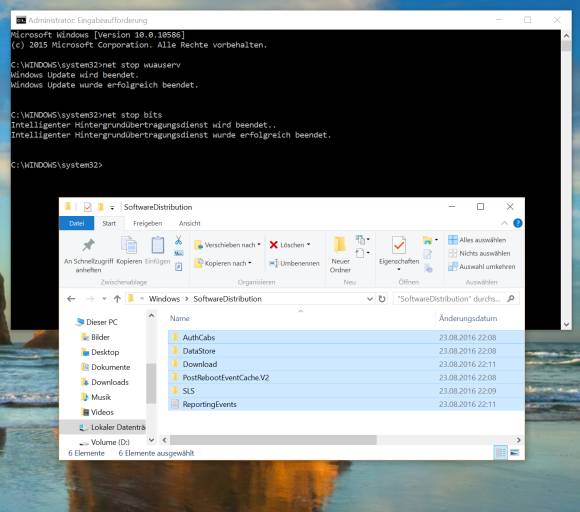Click the Neuer Ordner icon

[x=340, y=245]
